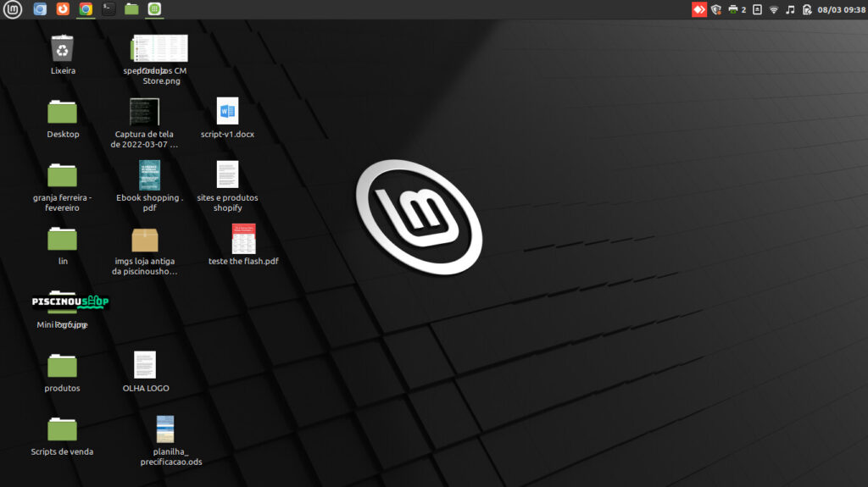Click the battery power applet
The image size is (868, 487).
coord(807,9)
